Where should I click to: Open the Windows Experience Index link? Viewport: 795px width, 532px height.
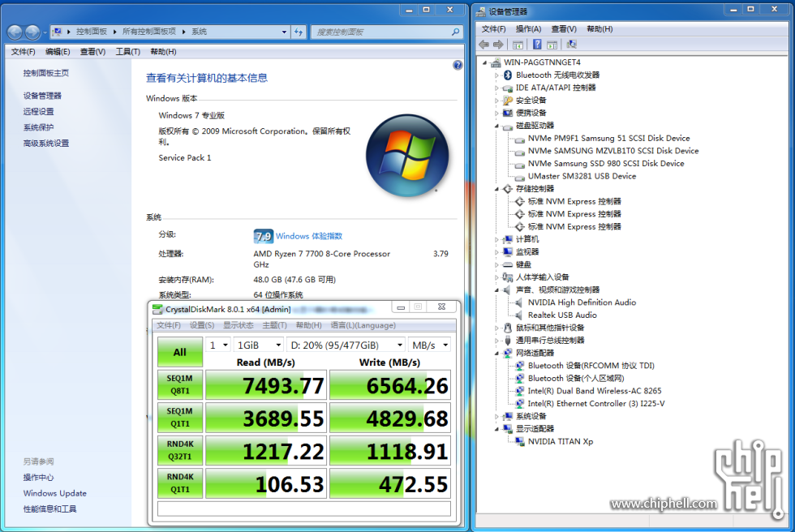[309, 236]
